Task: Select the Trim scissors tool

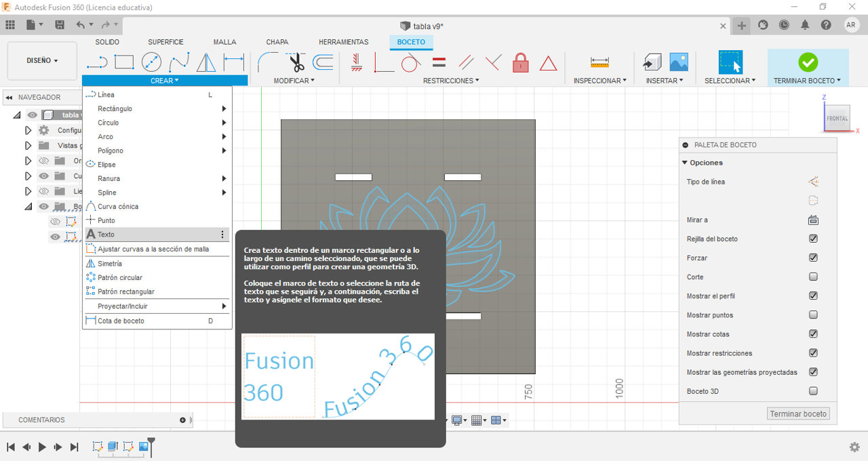Action: 296,62
